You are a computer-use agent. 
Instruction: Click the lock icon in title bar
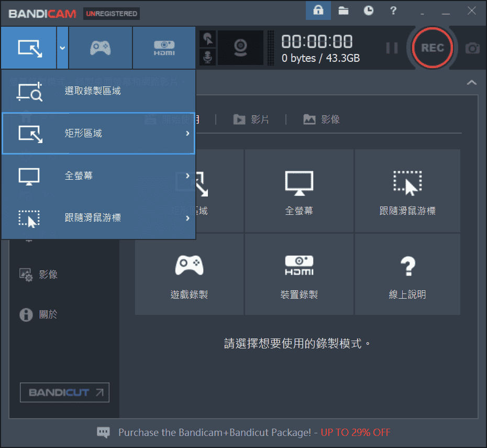point(318,10)
